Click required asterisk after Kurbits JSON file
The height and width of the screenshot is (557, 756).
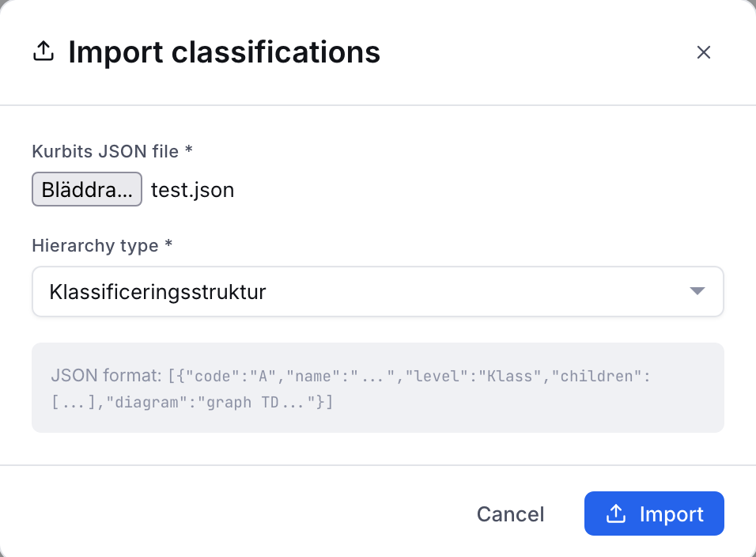pos(189,149)
